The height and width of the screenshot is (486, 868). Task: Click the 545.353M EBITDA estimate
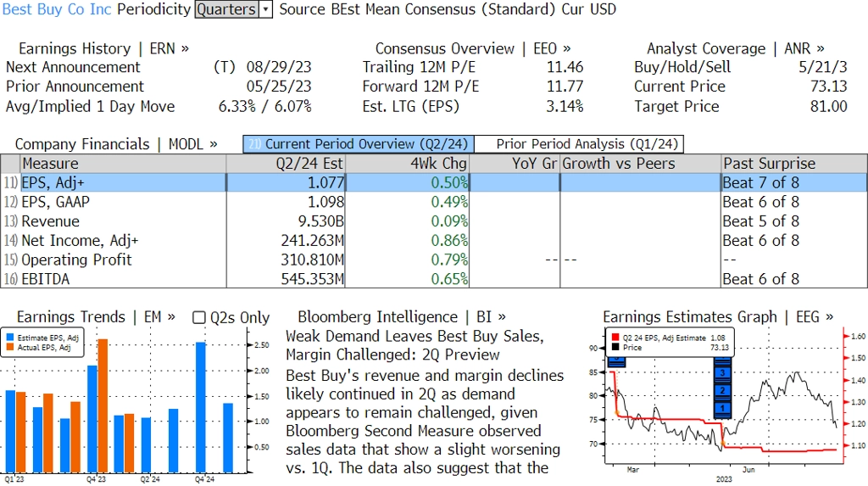tap(312, 279)
